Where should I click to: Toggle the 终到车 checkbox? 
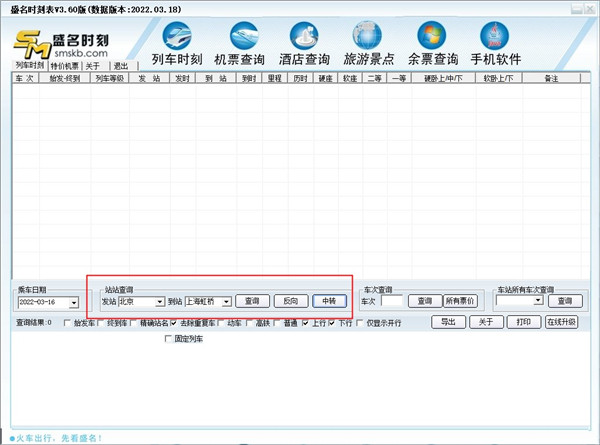[x=101, y=323]
